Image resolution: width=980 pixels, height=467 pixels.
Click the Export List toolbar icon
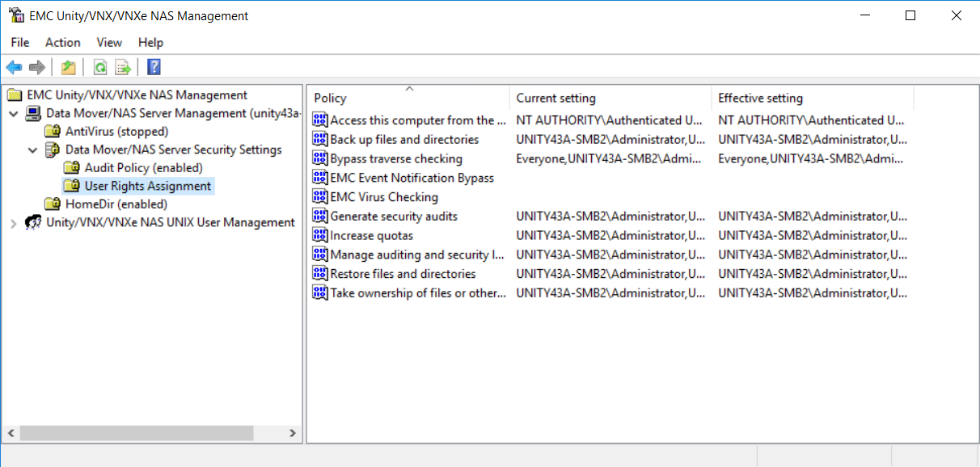(x=123, y=67)
